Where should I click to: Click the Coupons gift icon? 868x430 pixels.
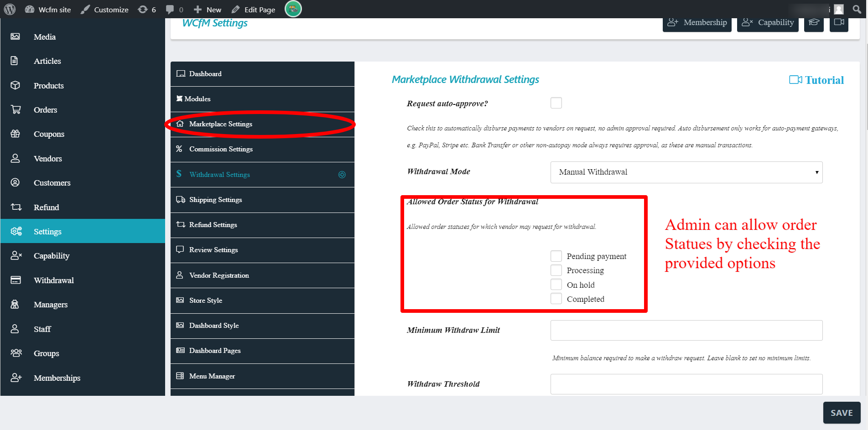15,134
